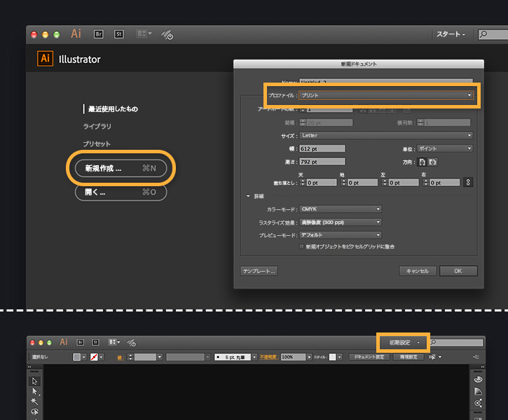This screenshot has height=420, width=508.
Task: Open Adobe Bridge from the Start window toolbar
Action: click(99, 34)
